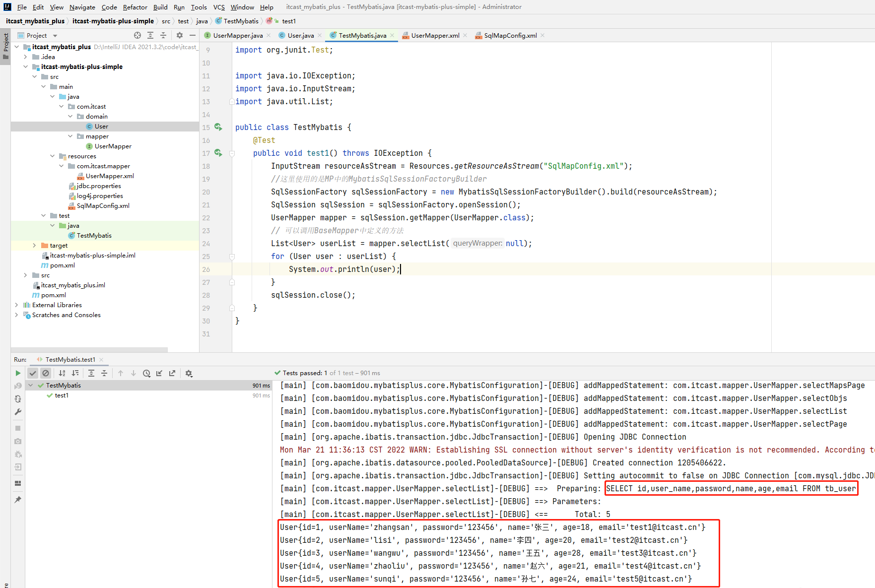Click TestMybatis breadcrumb in navigation bar
Image resolution: width=875 pixels, height=588 pixels.
[x=237, y=21]
